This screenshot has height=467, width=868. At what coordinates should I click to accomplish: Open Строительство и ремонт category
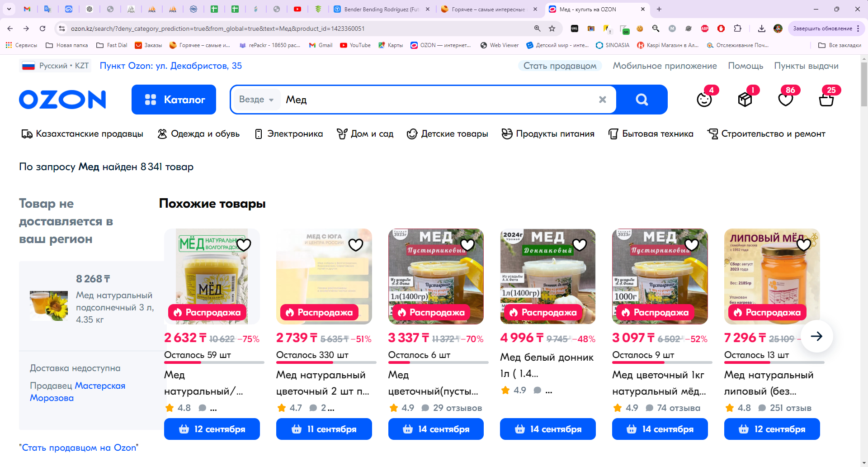(x=767, y=134)
